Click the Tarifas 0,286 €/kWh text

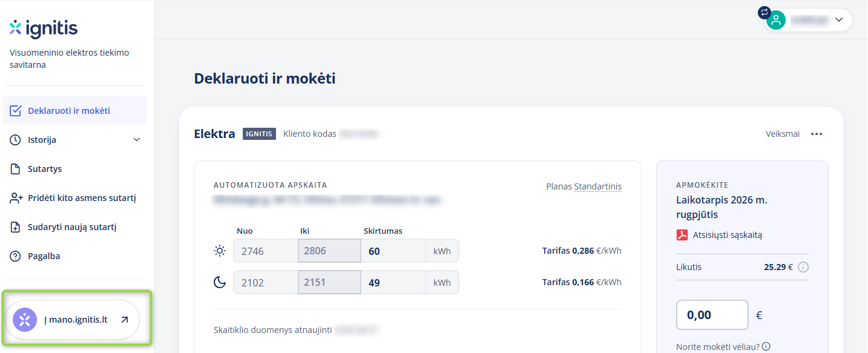click(582, 251)
